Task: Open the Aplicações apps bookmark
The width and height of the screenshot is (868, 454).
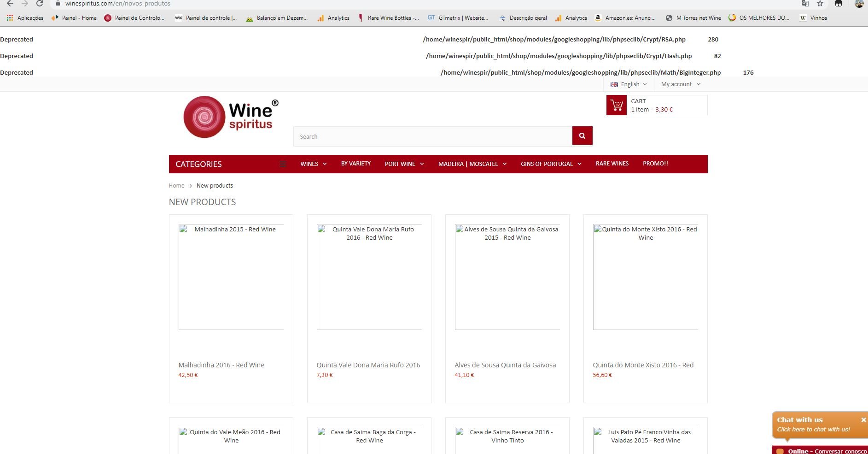Action: pos(25,18)
